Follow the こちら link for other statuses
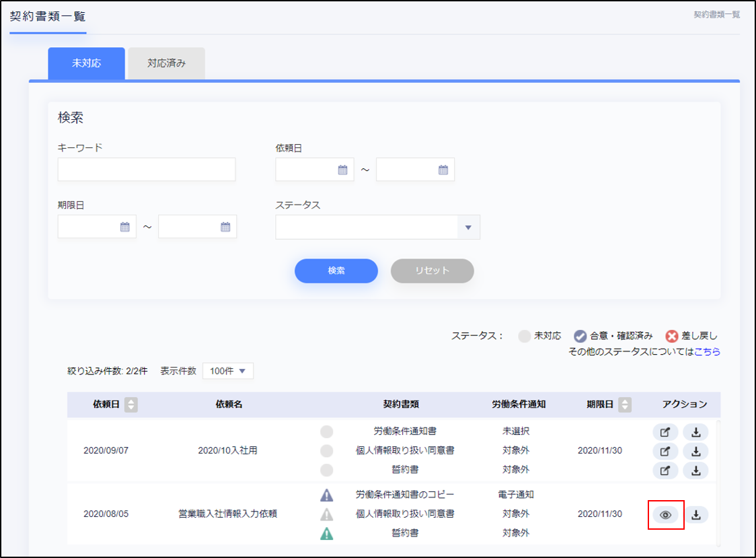Screen dimensions: 756x558 pyautogui.click(x=707, y=351)
